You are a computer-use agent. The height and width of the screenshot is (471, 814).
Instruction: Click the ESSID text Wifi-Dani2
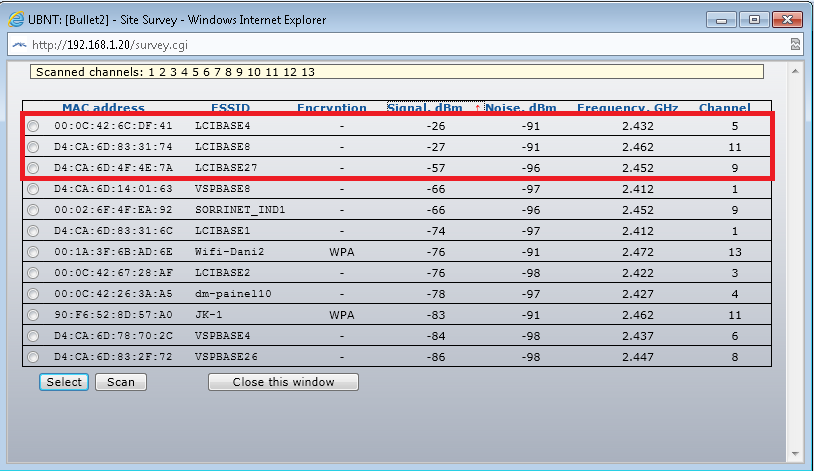pos(229,252)
